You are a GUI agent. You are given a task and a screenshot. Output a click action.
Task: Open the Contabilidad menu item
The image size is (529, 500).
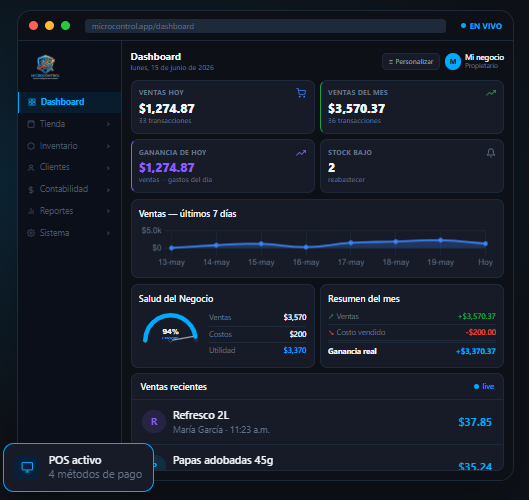tap(70, 190)
